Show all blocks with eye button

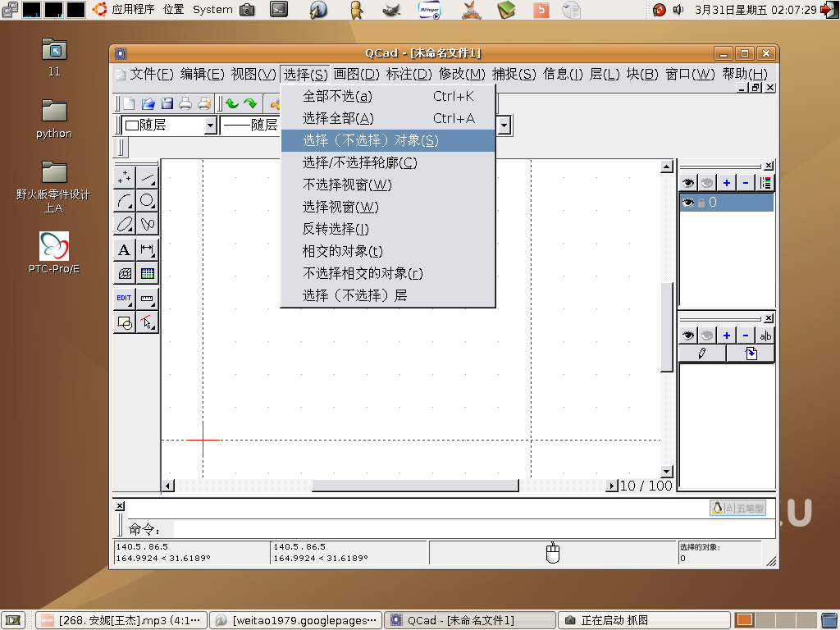click(688, 336)
